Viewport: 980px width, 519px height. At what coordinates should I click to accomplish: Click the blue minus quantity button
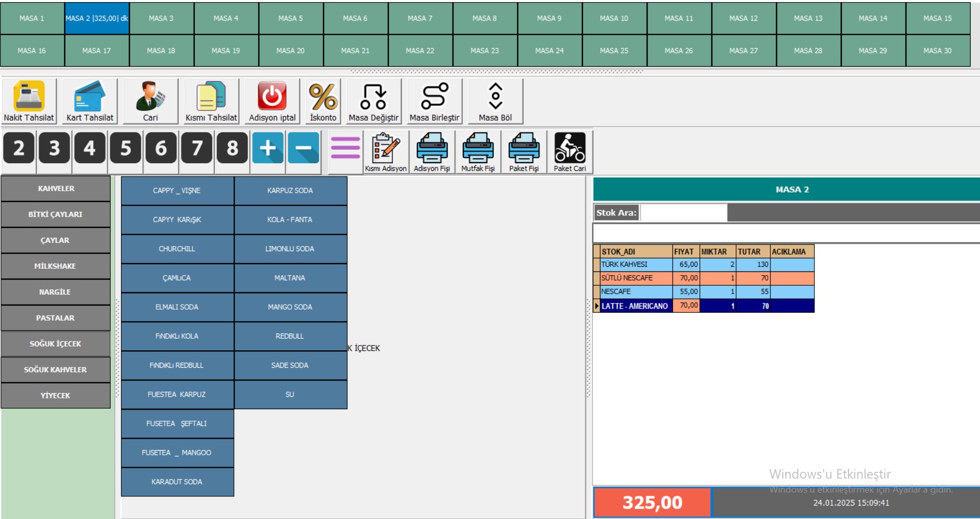click(x=303, y=148)
